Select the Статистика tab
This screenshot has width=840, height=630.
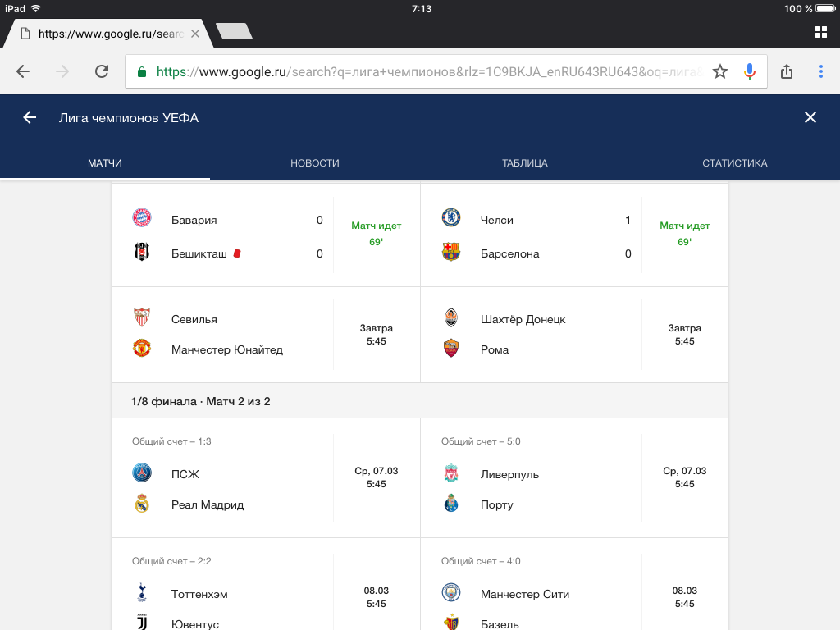(735, 163)
